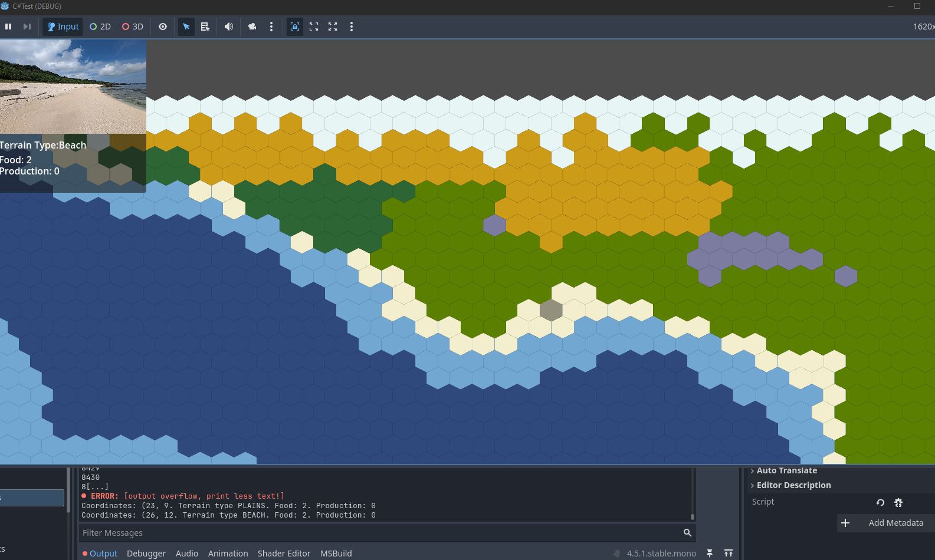Minimize the C#Test debug window
The image size is (935, 560).
[x=891, y=6]
